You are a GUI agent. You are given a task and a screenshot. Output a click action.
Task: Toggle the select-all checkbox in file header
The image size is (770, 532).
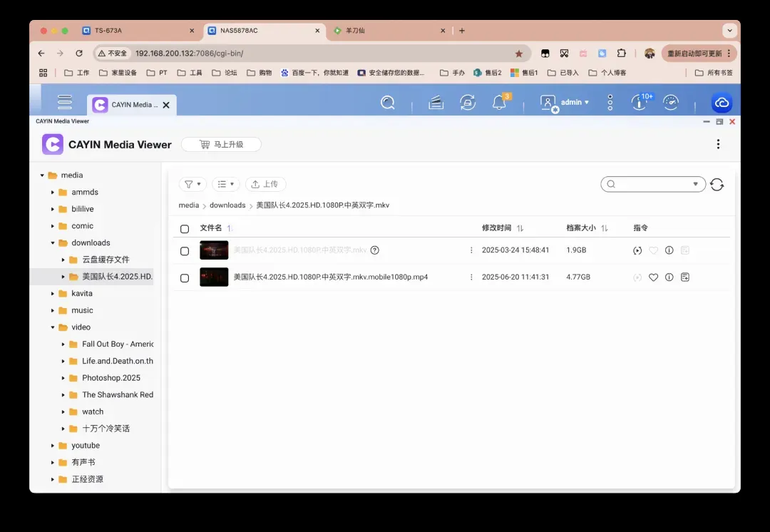point(185,229)
